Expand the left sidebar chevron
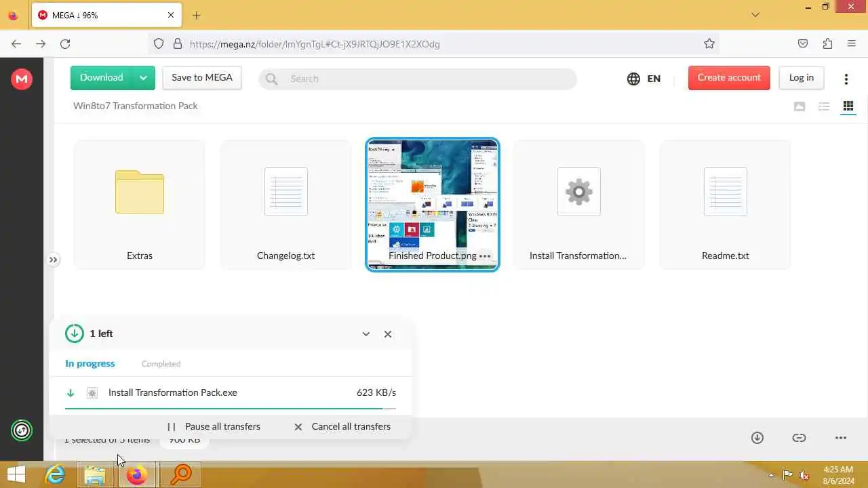This screenshot has height=488, width=868. (x=53, y=260)
